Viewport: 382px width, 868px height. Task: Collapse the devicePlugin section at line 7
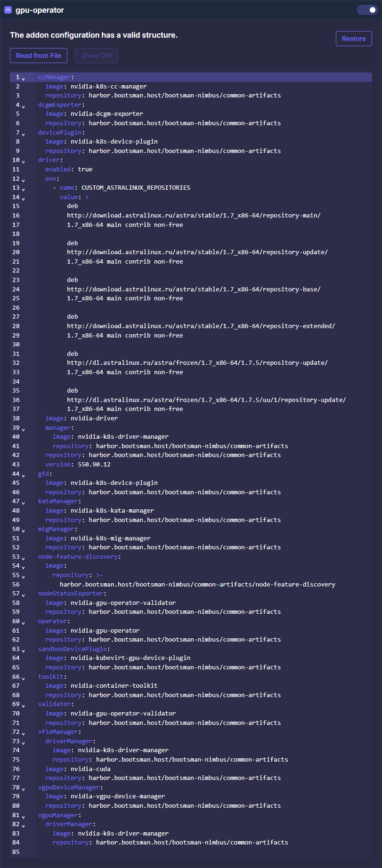tap(24, 134)
